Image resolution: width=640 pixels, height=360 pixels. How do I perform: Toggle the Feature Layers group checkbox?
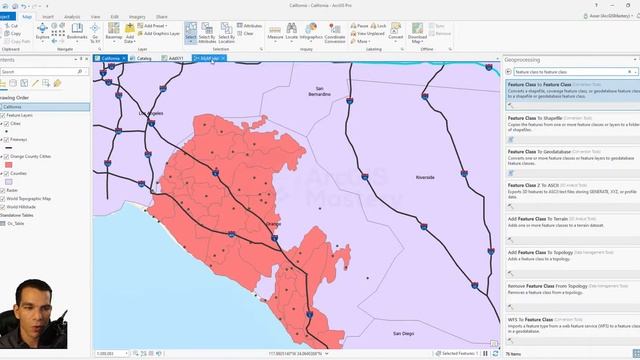point(3,116)
